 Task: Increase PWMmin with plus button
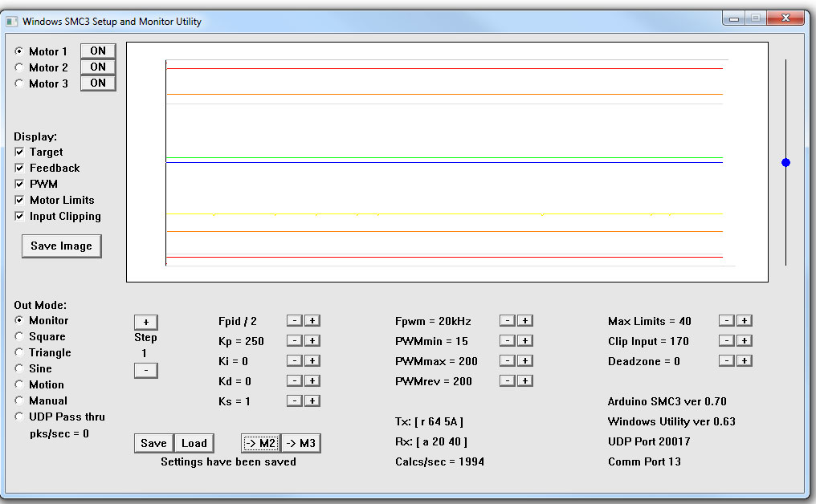click(525, 340)
